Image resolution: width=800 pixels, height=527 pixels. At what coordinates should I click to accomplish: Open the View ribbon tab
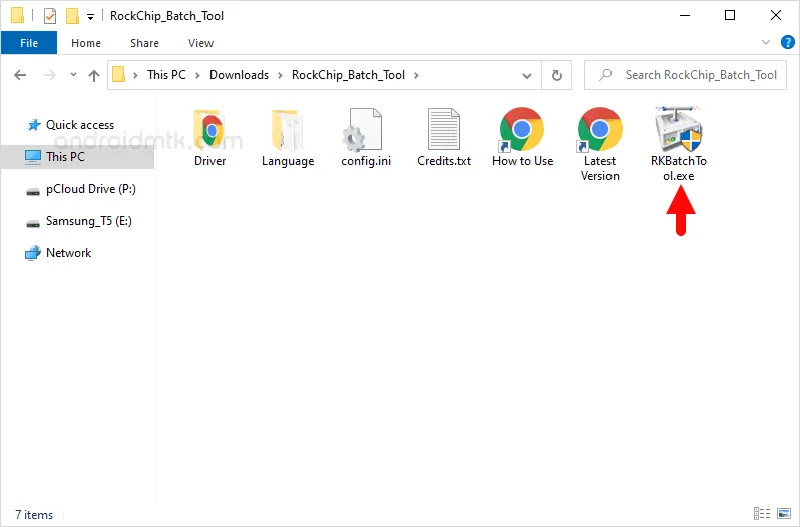201,43
